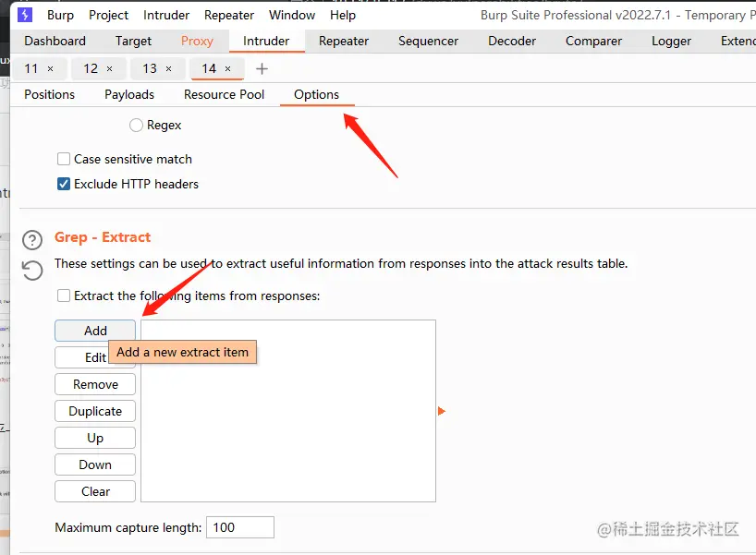Open the Positions sub-tab
Image resolution: width=756 pixels, height=555 pixels.
(x=50, y=94)
